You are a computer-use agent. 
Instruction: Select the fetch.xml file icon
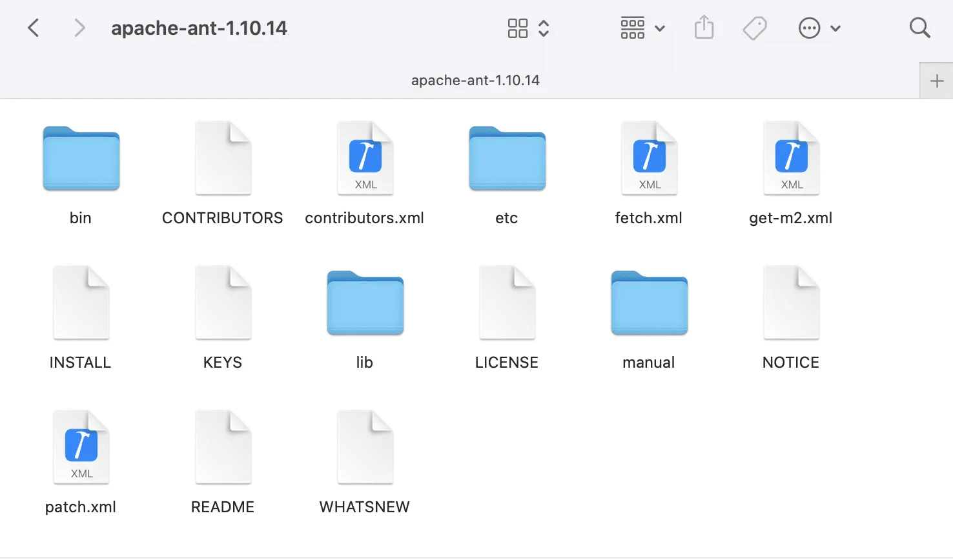(649, 157)
